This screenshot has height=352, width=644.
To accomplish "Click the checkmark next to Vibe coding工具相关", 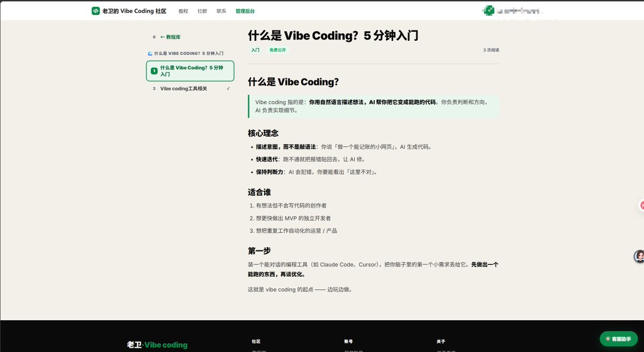I will [x=228, y=89].
